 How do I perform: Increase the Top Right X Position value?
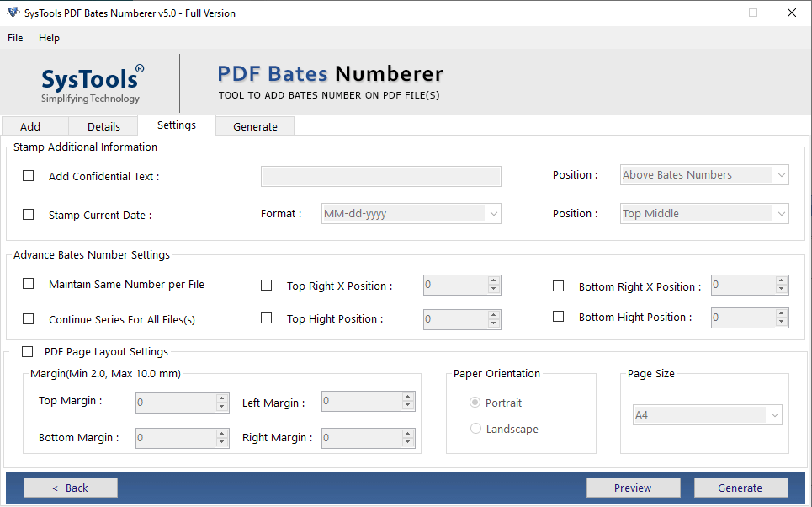(494, 280)
